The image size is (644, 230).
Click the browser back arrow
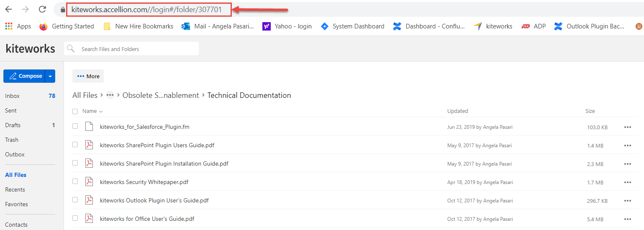tap(8, 9)
